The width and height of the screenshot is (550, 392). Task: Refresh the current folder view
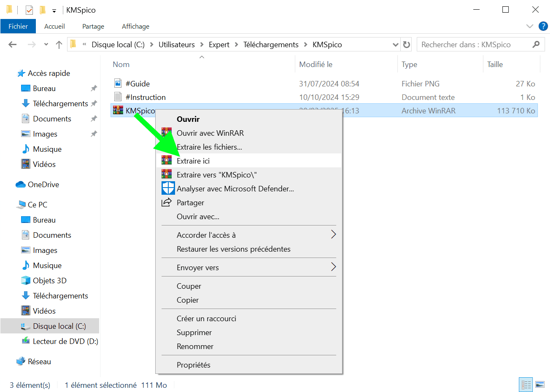tap(407, 45)
